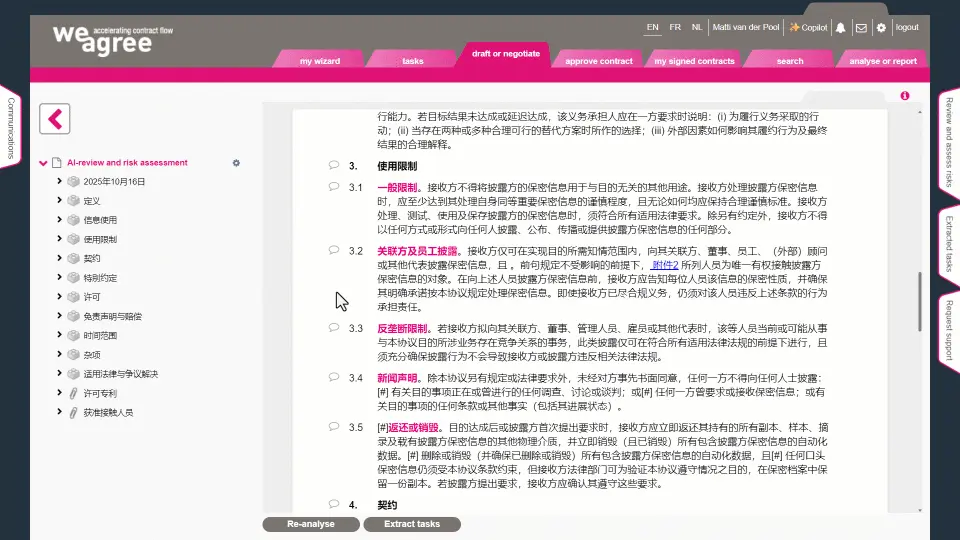Viewport: 960px width, 540px height.
Task: Select the EN language option
Action: (653, 27)
